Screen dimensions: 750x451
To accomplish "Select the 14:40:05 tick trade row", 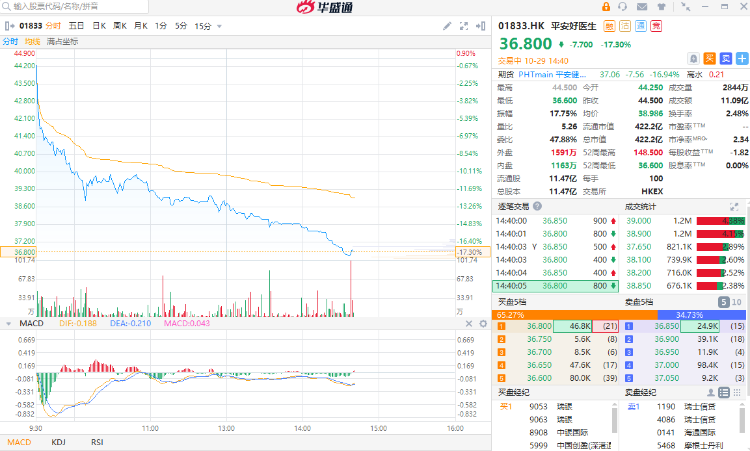I will coord(555,286).
